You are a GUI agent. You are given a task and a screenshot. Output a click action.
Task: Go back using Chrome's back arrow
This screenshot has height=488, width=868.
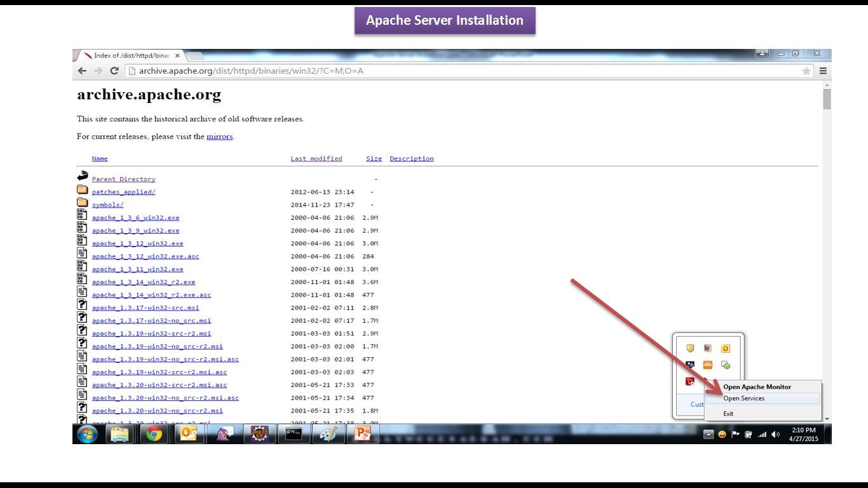pyautogui.click(x=82, y=71)
